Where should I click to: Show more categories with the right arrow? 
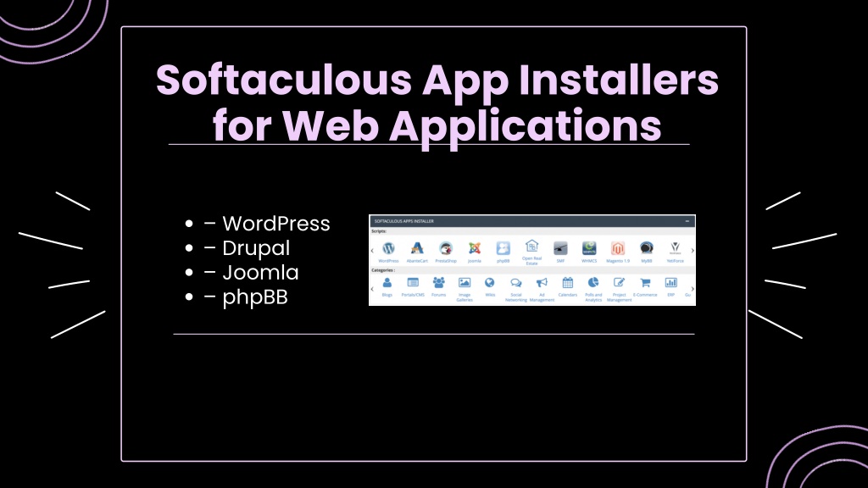coord(693,289)
